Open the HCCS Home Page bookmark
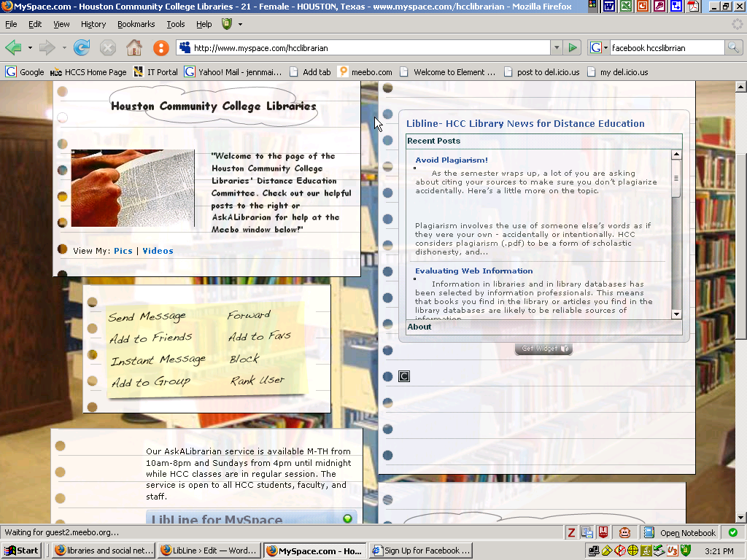The width and height of the screenshot is (747, 560). pyautogui.click(x=88, y=72)
